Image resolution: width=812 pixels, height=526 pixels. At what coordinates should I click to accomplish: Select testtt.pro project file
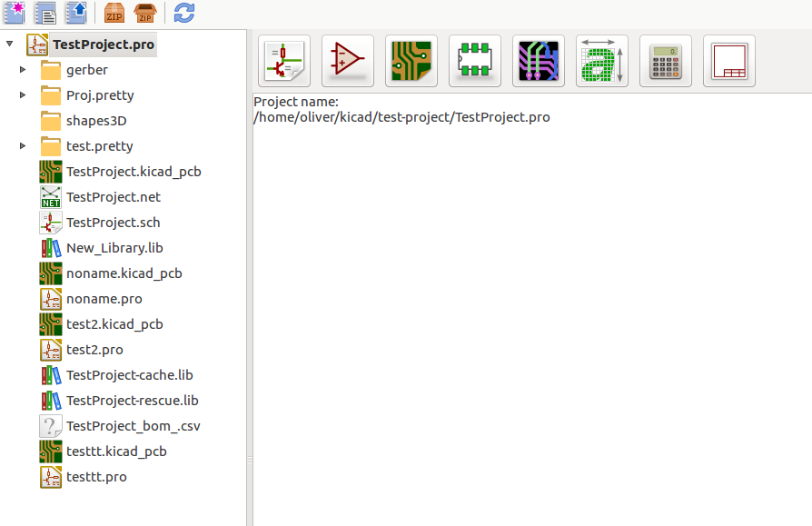click(96, 477)
